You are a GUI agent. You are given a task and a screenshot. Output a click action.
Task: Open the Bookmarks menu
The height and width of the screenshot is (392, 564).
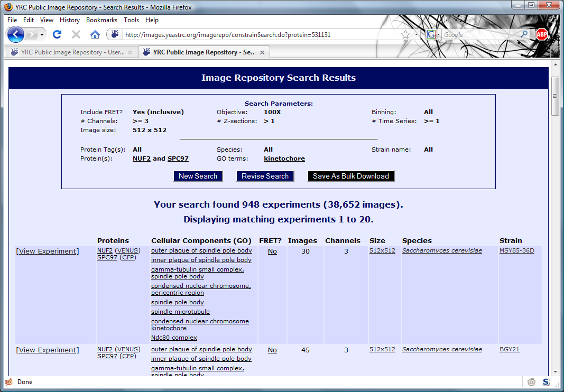pos(101,20)
